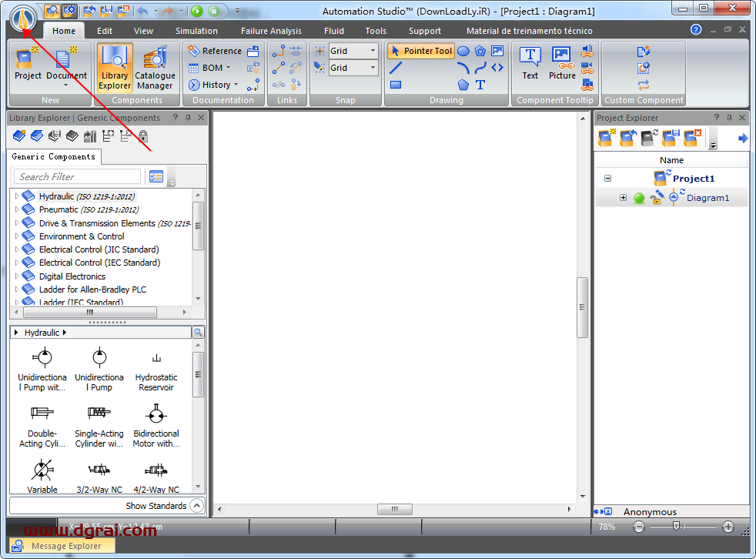Select the Text drawing tool T icon
Viewport: 756px width, 559px height.
pyautogui.click(x=480, y=85)
